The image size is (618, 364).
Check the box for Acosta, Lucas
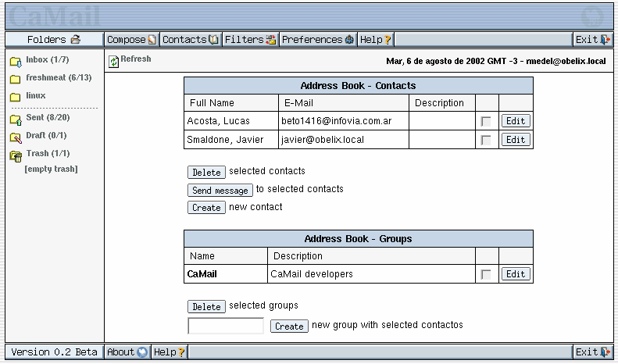coord(486,121)
